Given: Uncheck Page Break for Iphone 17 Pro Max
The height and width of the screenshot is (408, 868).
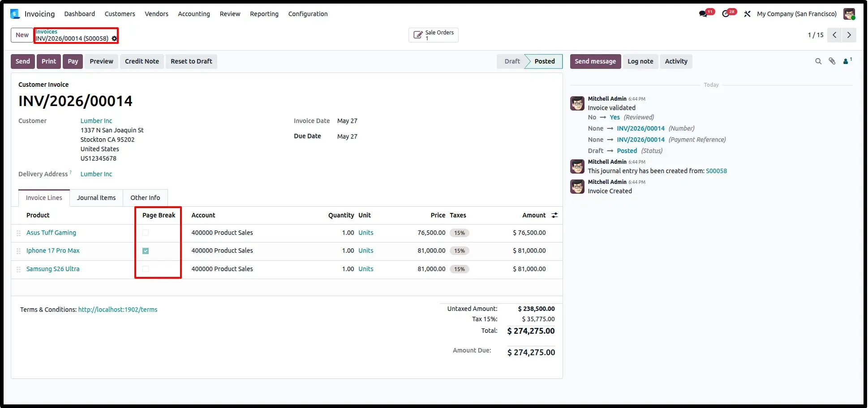Looking at the screenshot, I should tap(146, 251).
